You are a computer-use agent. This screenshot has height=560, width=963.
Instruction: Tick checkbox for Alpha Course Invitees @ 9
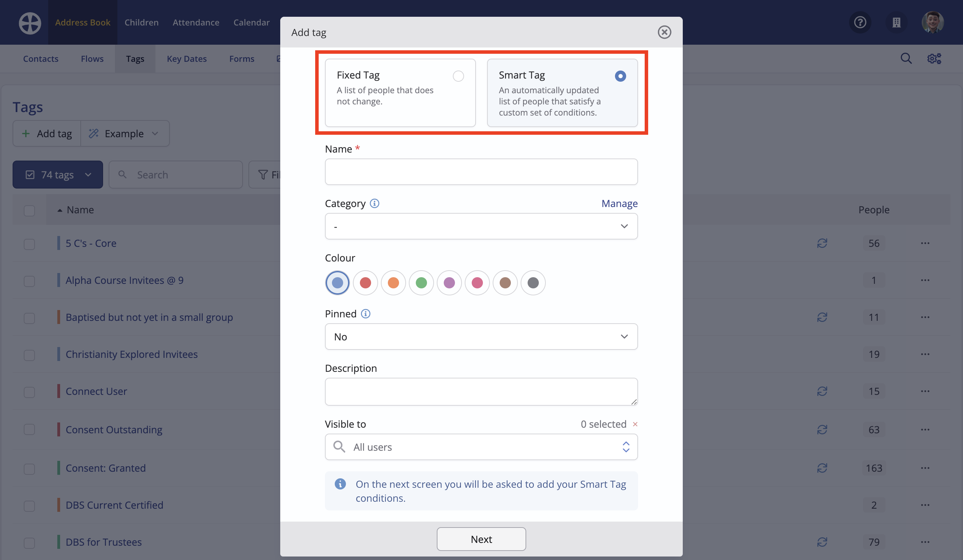click(x=29, y=281)
